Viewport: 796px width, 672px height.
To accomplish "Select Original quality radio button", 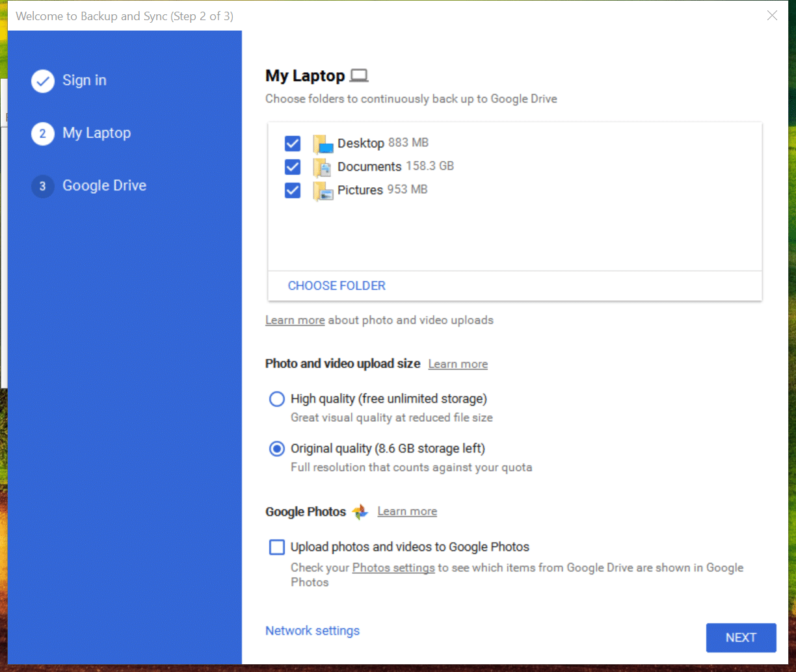I will click(x=277, y=448).
